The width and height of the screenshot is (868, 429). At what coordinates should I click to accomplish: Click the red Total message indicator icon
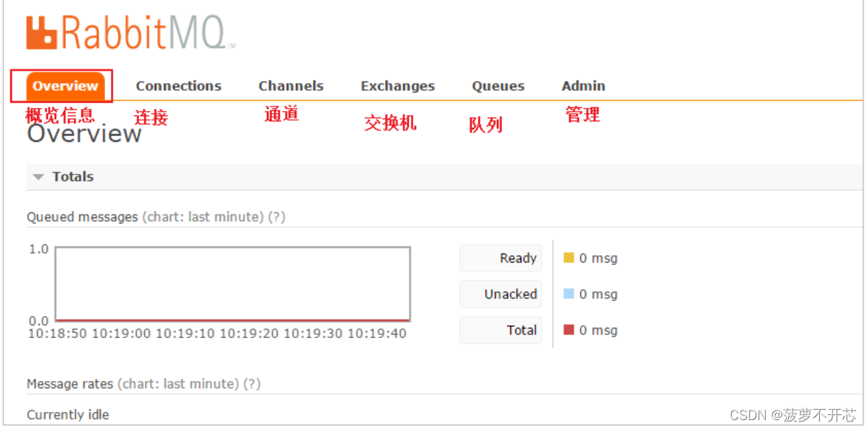569,330
